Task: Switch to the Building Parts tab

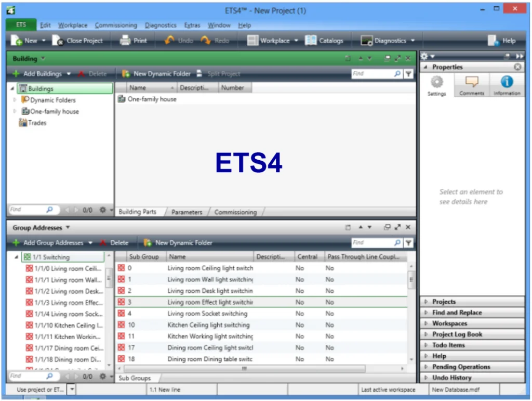Action: point(137,212)
